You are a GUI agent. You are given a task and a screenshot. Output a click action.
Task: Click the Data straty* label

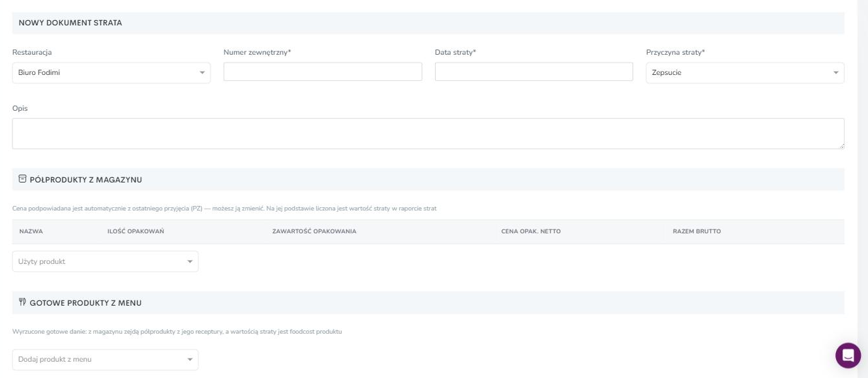point(455,52)
